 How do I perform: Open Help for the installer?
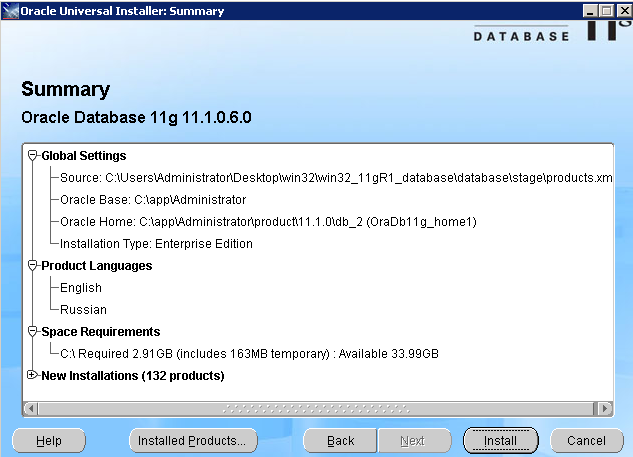click(x=49, y=440)
